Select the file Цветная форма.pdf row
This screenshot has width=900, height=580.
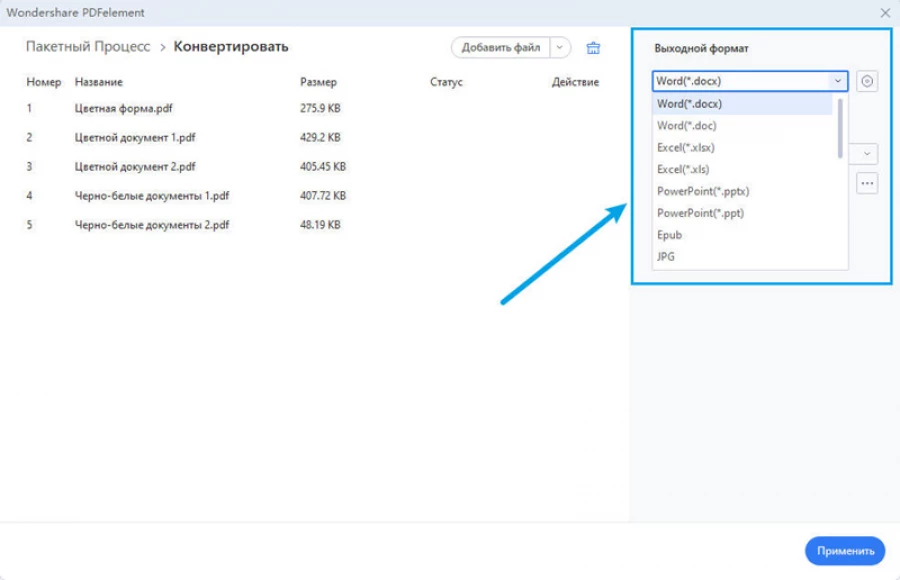(x=120, y=109)
